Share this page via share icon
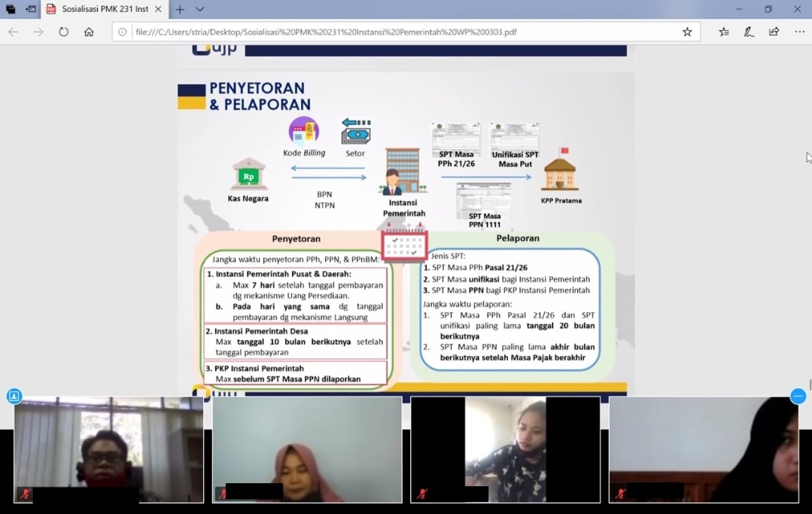Image resolution: width=812 pixels, height=514 pixels. 774,32
